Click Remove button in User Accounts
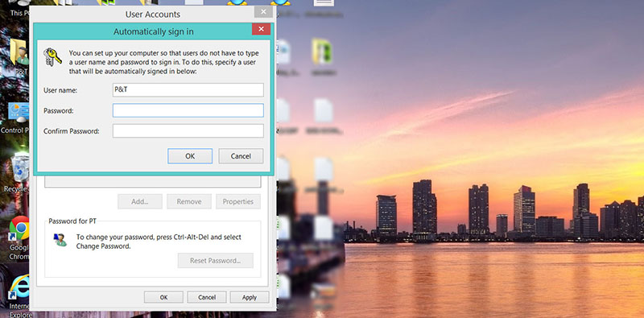The height and width of the screenshot is (318, 644). (189, 202)
